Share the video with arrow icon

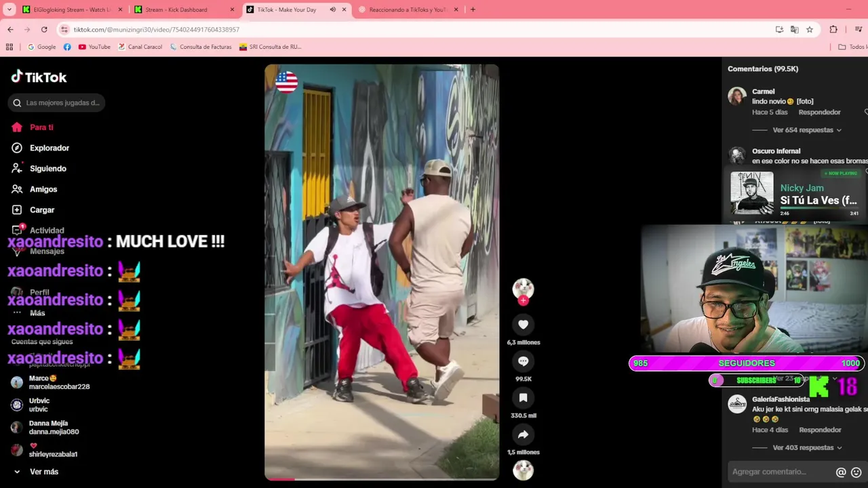pos(523,434)
